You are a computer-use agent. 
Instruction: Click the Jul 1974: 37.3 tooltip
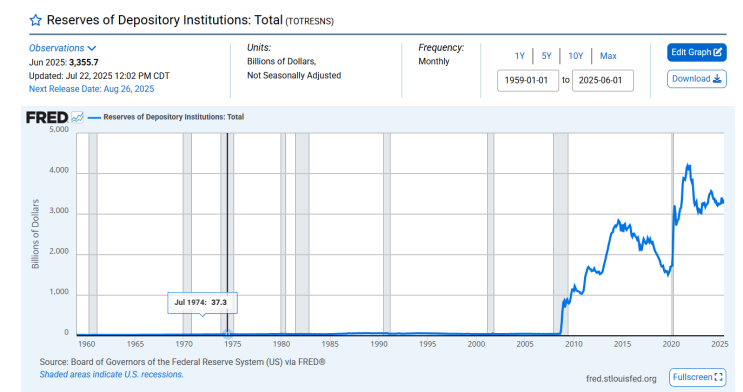point(202,302)
